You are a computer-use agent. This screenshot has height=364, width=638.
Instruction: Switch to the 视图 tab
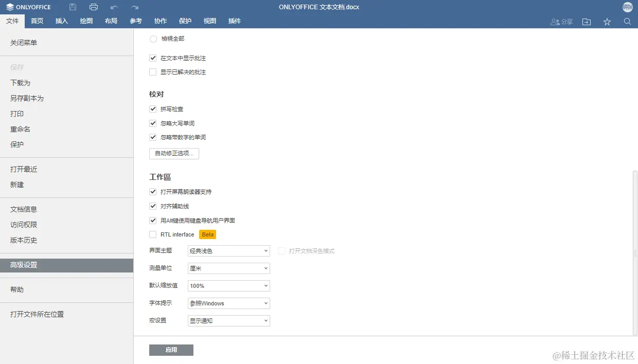(210, 21)
